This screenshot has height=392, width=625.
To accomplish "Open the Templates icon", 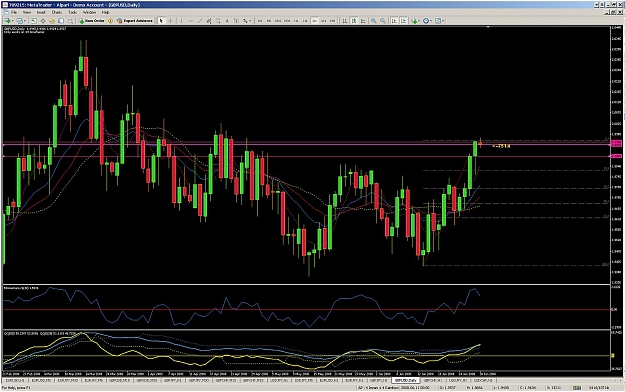I will (438, 21).
